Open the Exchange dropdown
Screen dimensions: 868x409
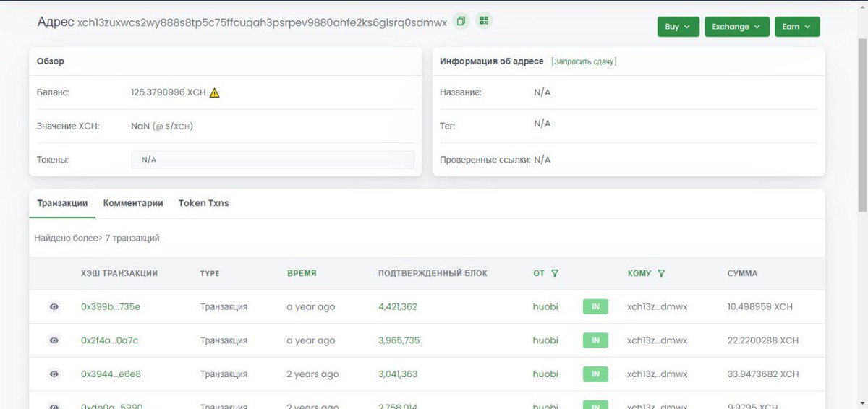pyautogui.click(x=736, y=27)
